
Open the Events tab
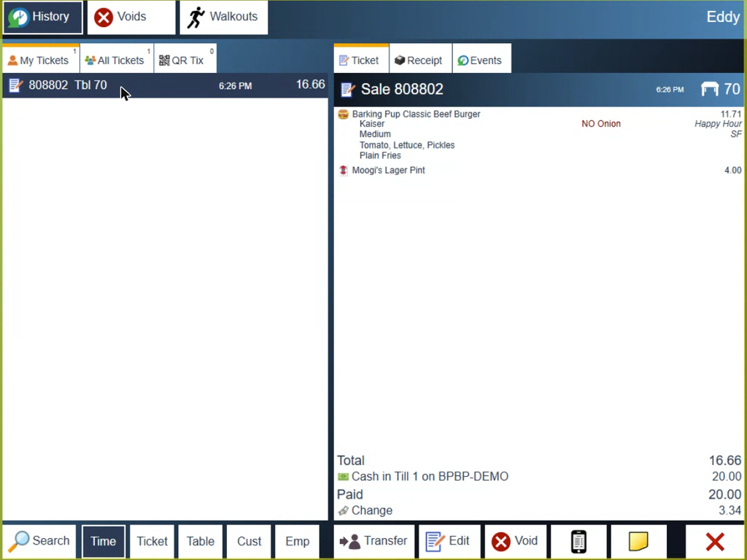pyautogui.click(x=481, y=60)
